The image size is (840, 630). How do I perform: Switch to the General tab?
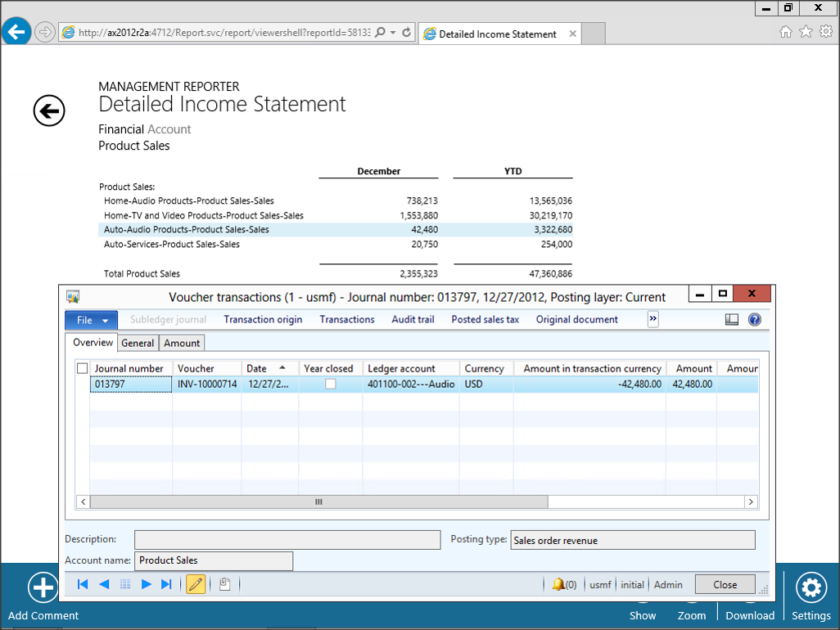click(x=138, y=343)
